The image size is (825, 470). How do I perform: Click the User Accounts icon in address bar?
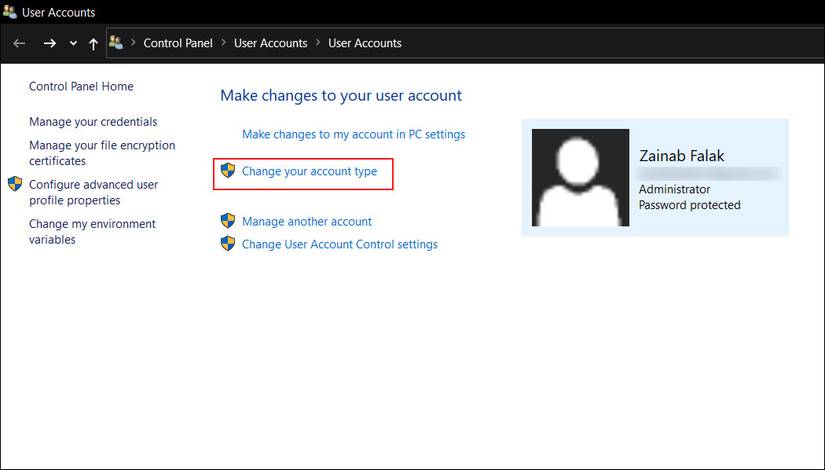pos(117,43)
